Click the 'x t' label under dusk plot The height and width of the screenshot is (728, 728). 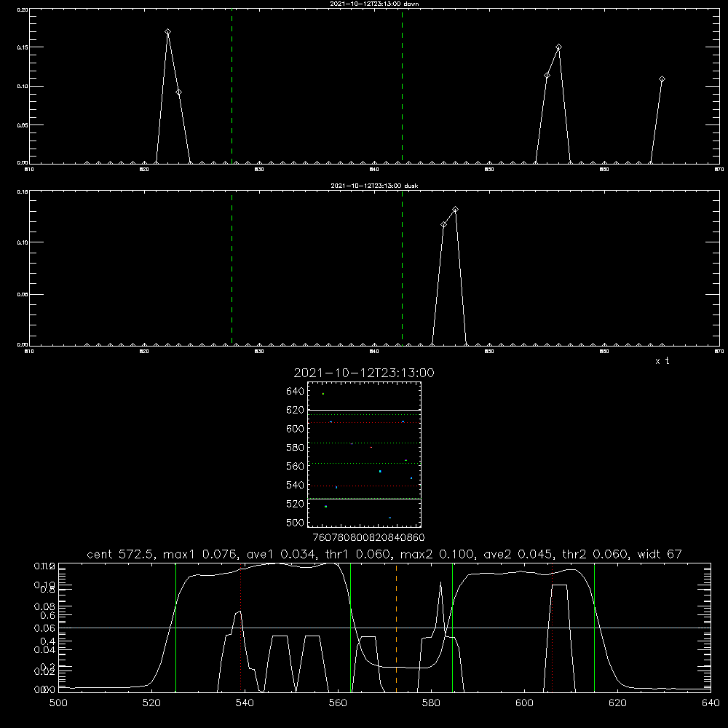[662, 361]
